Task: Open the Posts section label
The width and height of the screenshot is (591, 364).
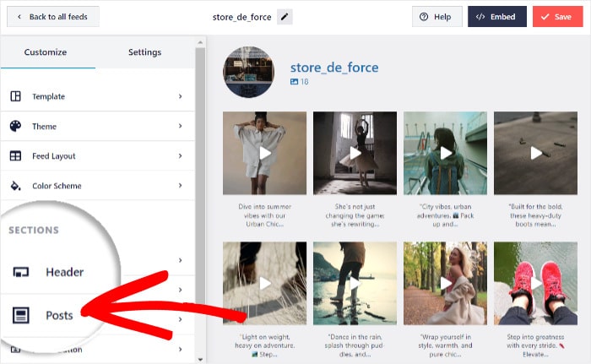Action: [x=60, y=315]
